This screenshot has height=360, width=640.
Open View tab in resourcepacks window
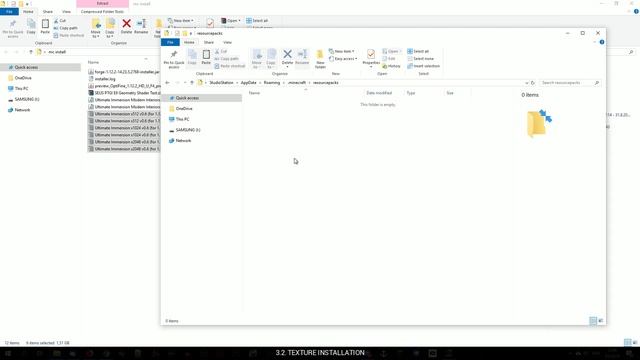(227, 42)
